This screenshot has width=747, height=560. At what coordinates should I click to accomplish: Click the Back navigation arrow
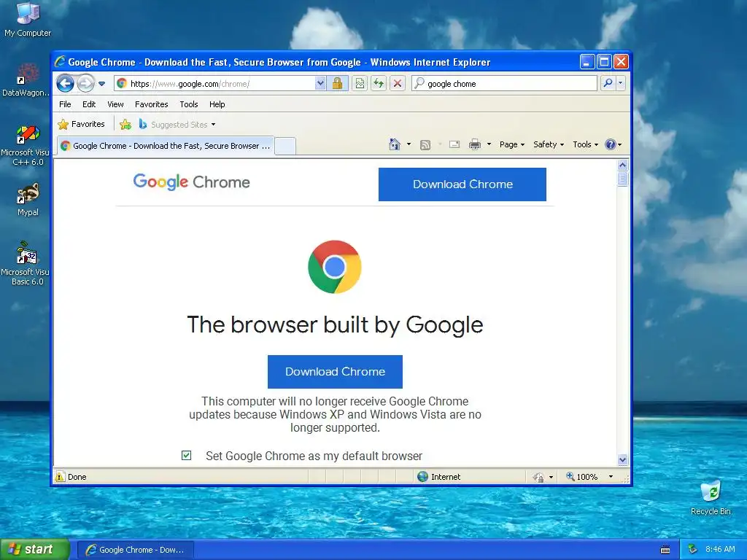click(65, 84)
